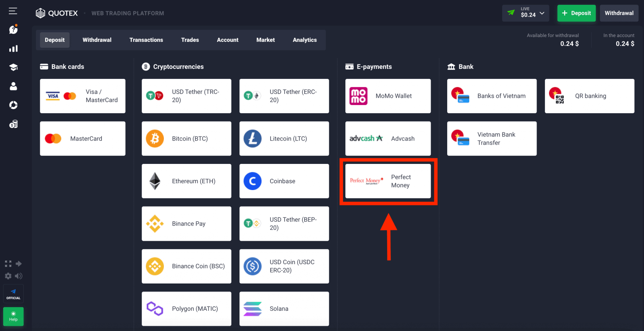Switch to the Withdrawal tab
This screenshot has height=331, width=644.
click(x=97, y=40)
